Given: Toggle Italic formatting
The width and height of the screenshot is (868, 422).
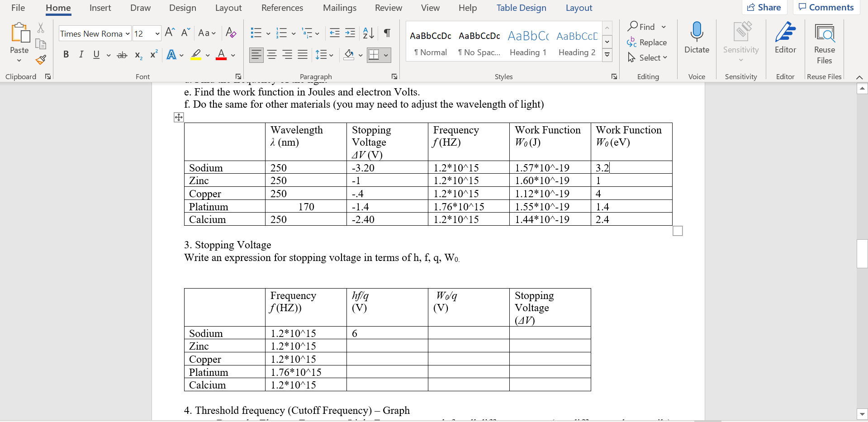Looking at the screenshot, I should 81,55.
